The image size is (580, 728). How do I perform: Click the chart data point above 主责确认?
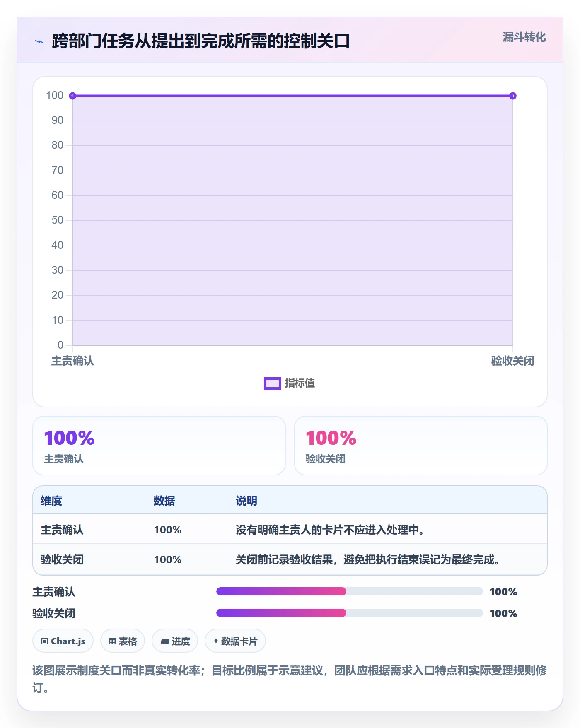click(72, 96)
